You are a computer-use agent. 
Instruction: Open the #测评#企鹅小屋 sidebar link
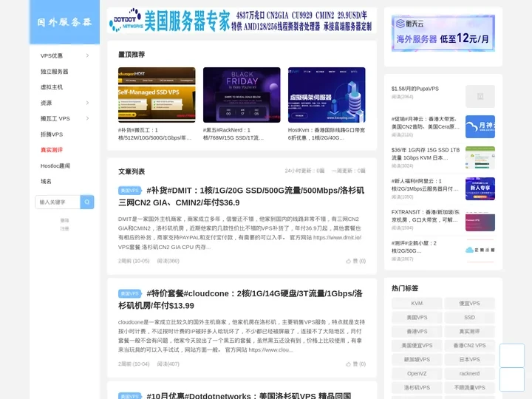(x=414, y=247)
